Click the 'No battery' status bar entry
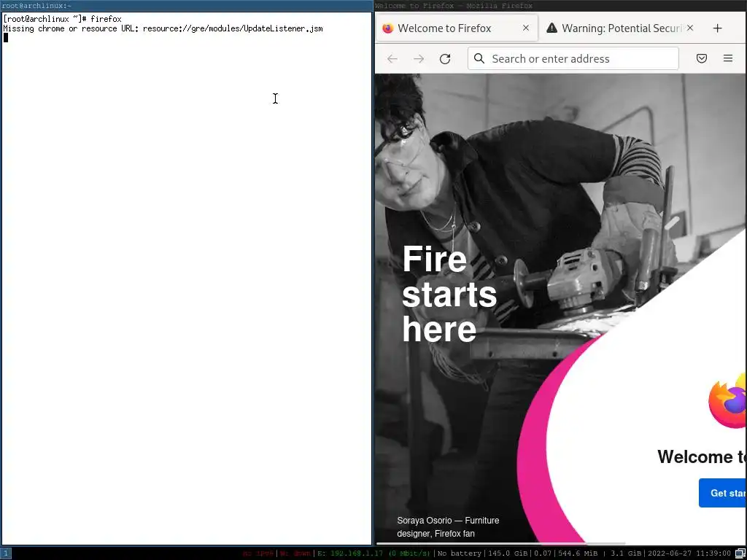Viewport: 747px width, 560px height. (460, 553)
